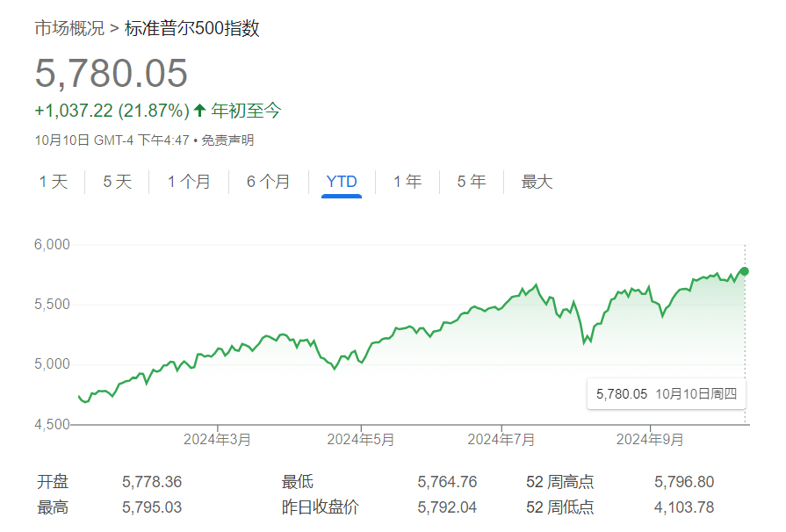Screen dimensions: 786x532
Task: Click the 52 周高点 label
Action: coord(560,482)
